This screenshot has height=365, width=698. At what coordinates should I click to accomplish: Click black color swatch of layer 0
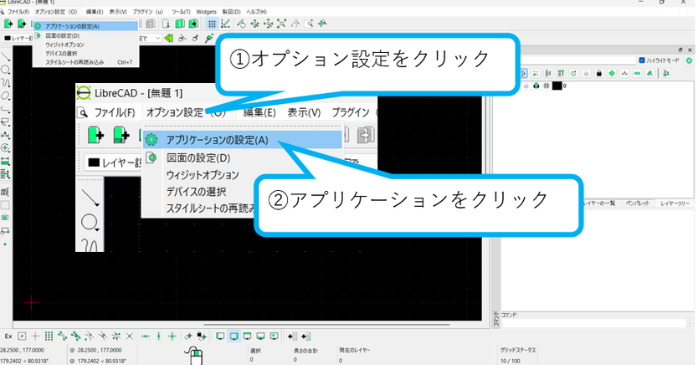(557, 86)
